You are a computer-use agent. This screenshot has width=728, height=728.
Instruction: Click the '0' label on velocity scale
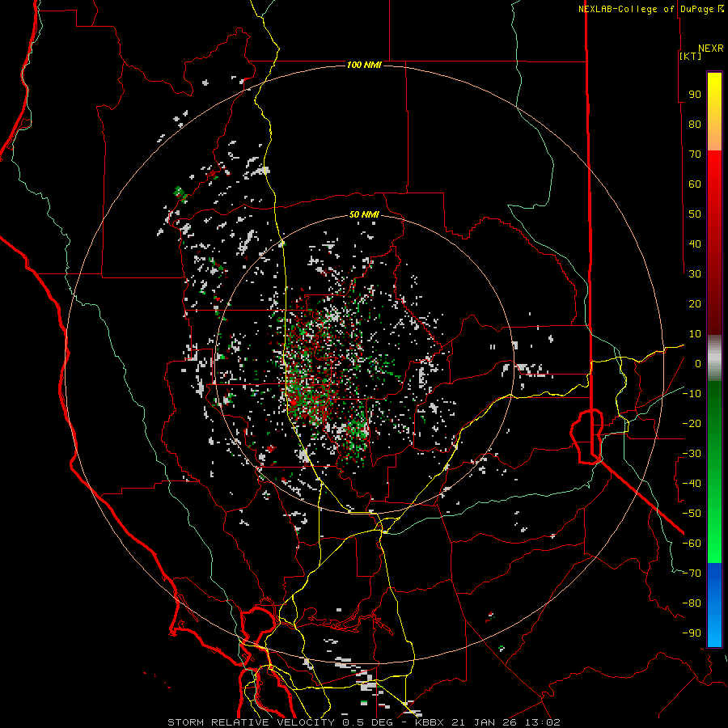698,364
